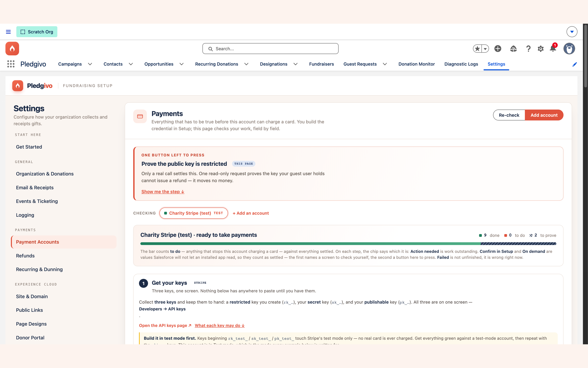Follow the Show me the step link
The width and height of the screenshot is (588, 368).
pyautogui.click(x=163, y=192)
